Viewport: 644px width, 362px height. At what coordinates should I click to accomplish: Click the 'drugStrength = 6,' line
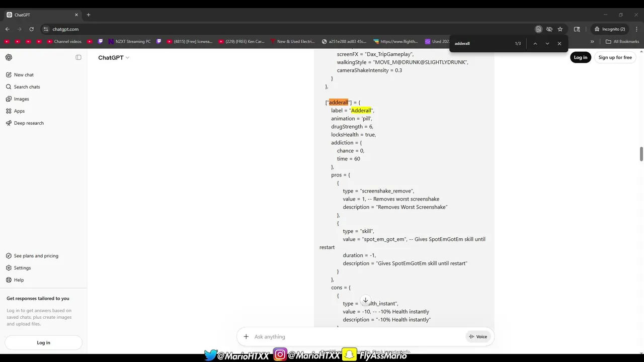click(352, 127)
